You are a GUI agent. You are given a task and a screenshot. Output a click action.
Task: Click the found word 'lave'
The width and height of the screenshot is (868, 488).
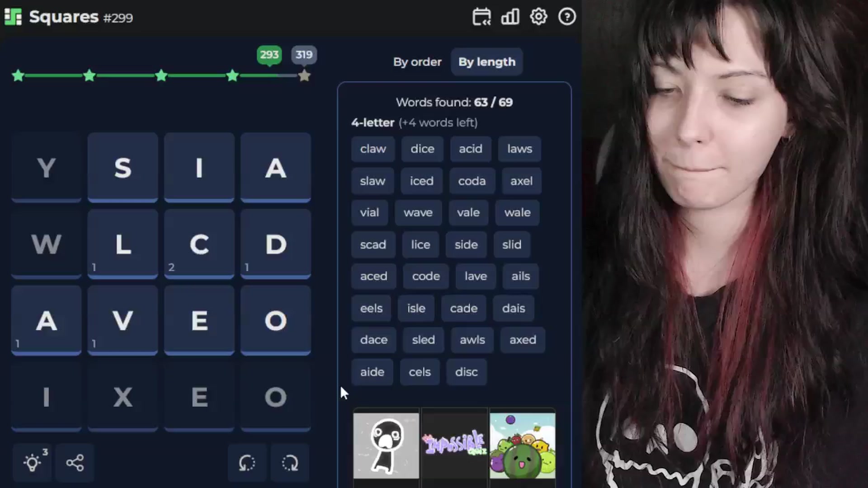pos(476,277)
